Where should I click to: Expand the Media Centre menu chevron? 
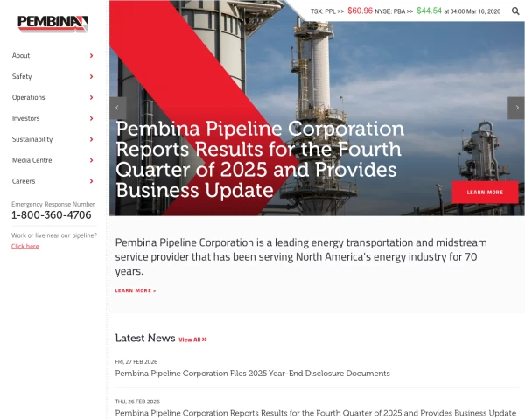coord(91,160)
